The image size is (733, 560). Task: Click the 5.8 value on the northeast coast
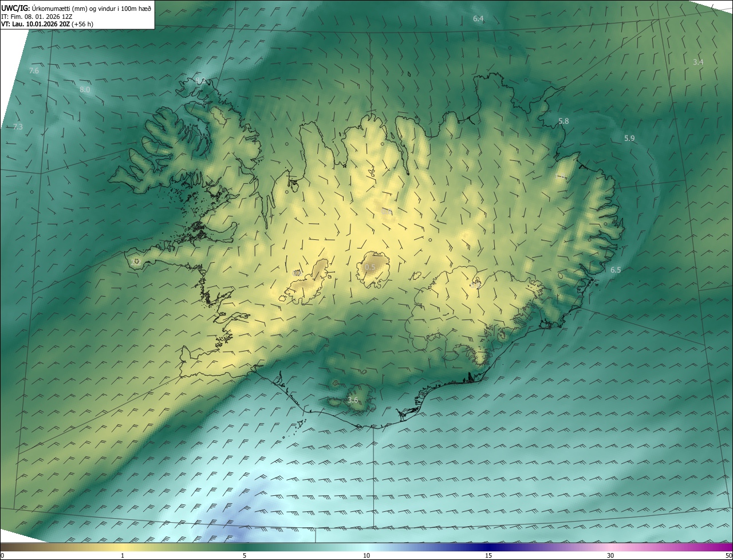pyautogui.click(x=563, y=121)
